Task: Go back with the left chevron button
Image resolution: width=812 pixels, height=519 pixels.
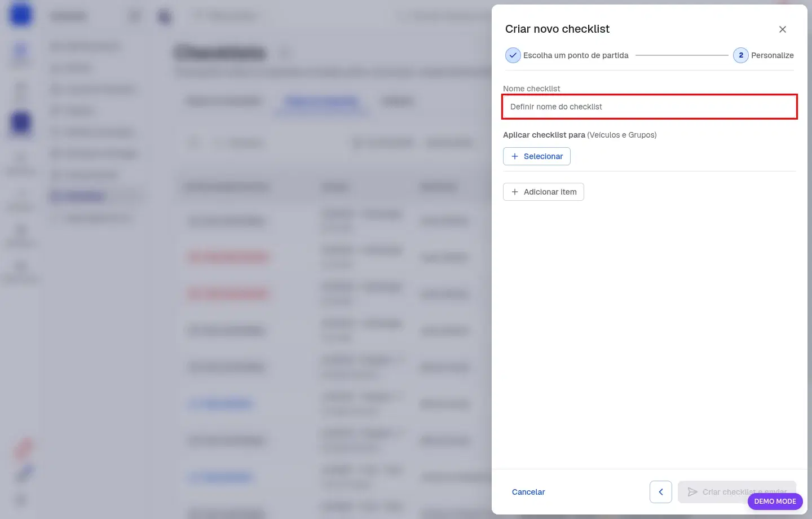Action: point(661,492)
